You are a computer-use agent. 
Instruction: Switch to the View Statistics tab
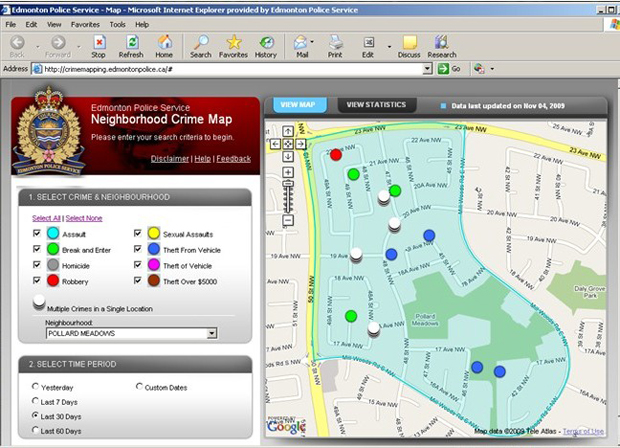pos(376,104)
